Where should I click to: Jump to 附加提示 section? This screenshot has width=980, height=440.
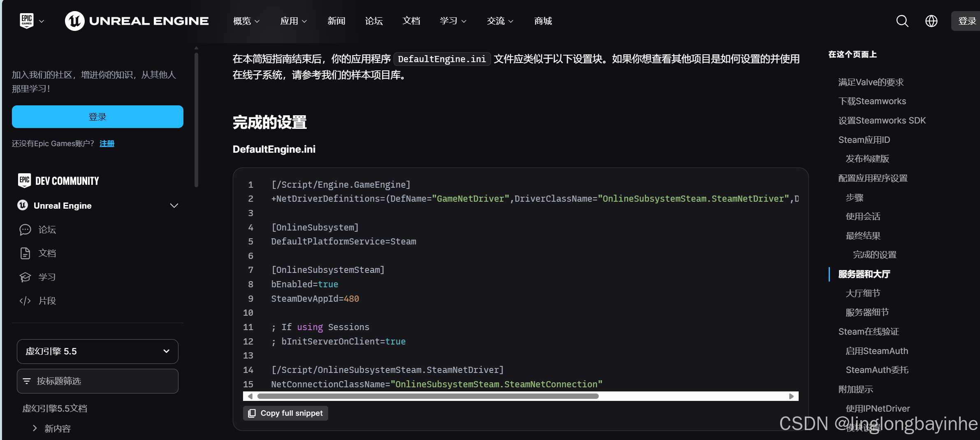point(855,389)
